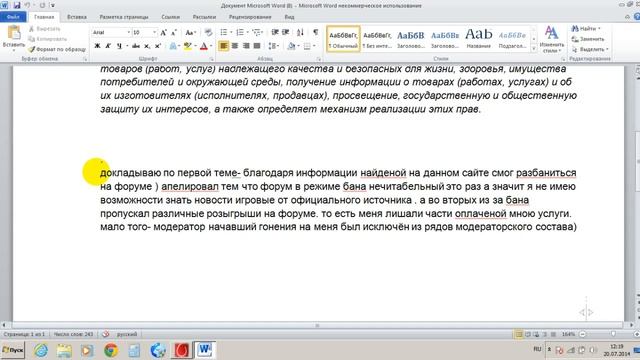Open the numbering list dropdown
640x360 pixels.
click(x=247, y=32)
